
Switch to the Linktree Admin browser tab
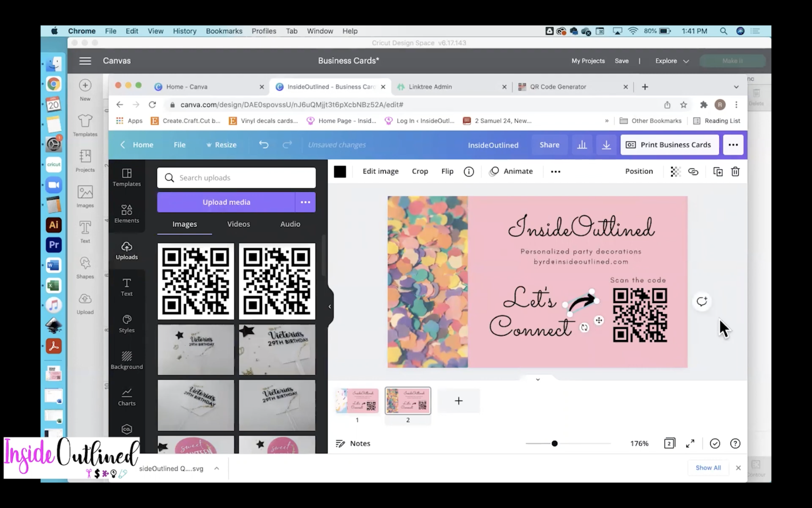(430, 87)
